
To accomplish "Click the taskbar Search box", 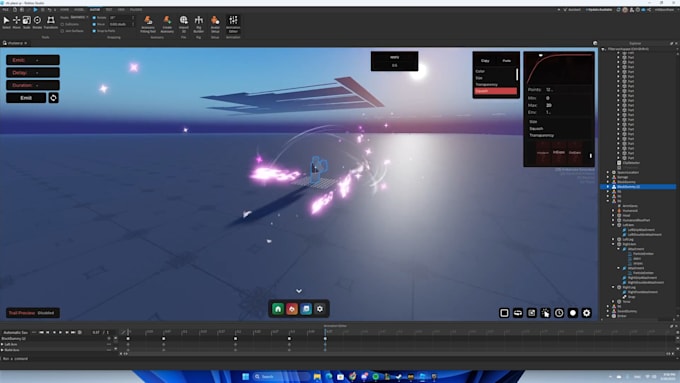I will coord(281,376).
